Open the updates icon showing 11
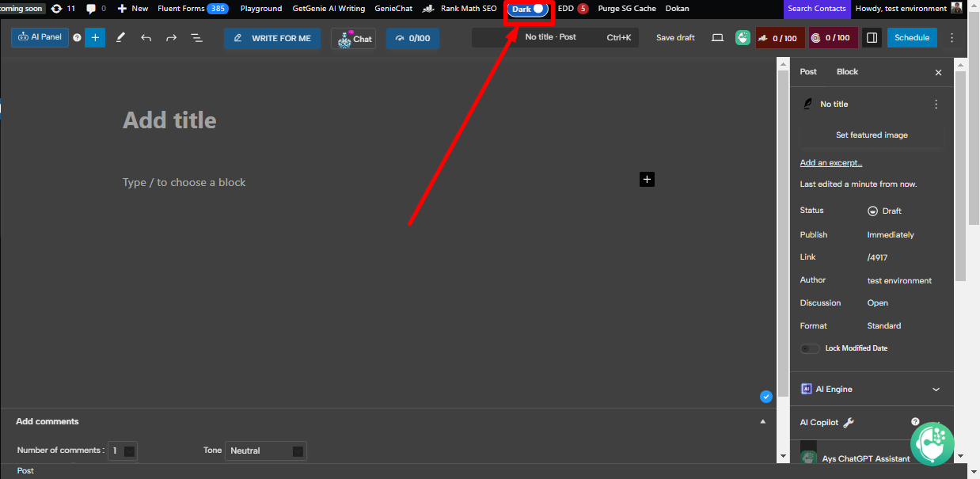This screenshot has height=479, width=980. click(63, 9)
